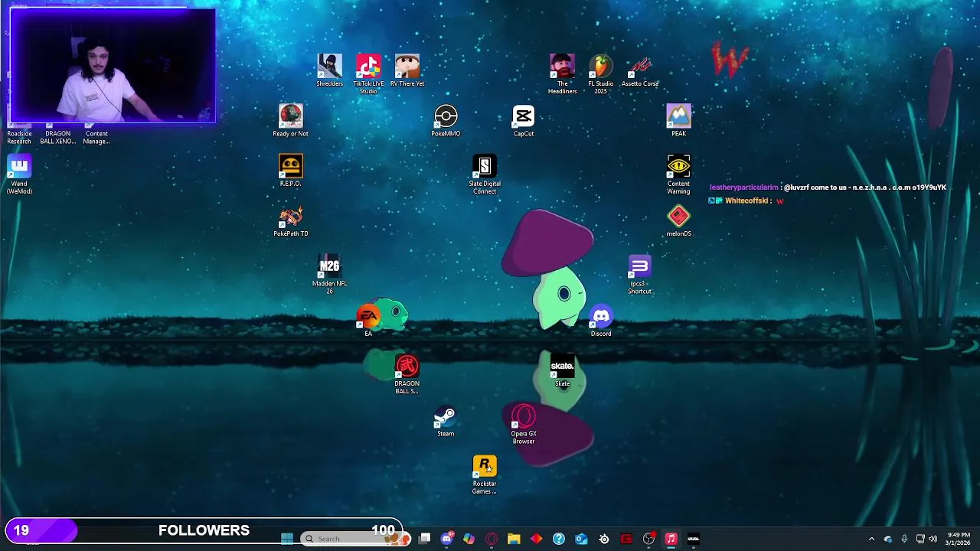980x551 pixels.
Task: Open Opera GX taskbar icon
Action: pos(492,539)
